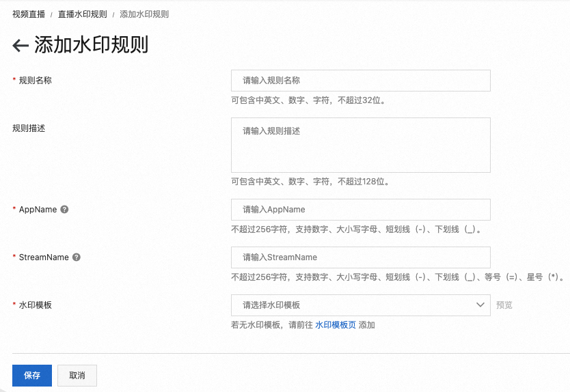Open the StreamName help question-mark icon
The width and height of the screenshot is (570, 392).
coord(77,257)
